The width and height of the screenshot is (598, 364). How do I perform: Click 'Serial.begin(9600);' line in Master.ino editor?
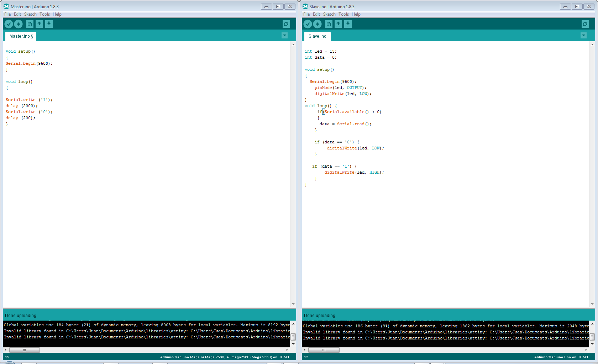[x=29, y=63]
